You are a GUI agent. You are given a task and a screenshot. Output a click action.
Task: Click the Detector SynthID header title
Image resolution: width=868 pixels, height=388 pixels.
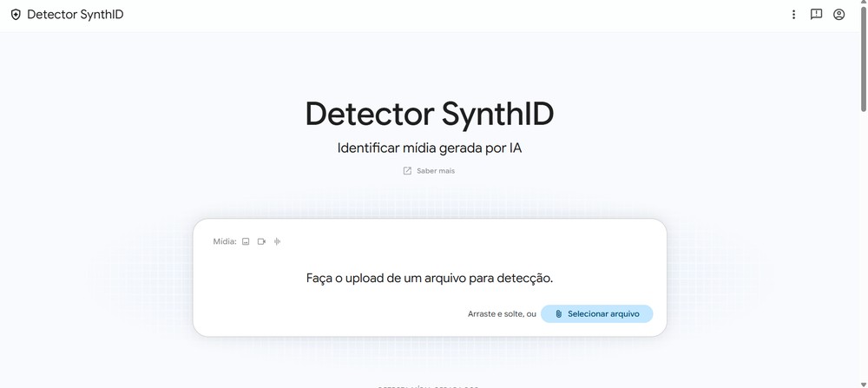point(76,15)
